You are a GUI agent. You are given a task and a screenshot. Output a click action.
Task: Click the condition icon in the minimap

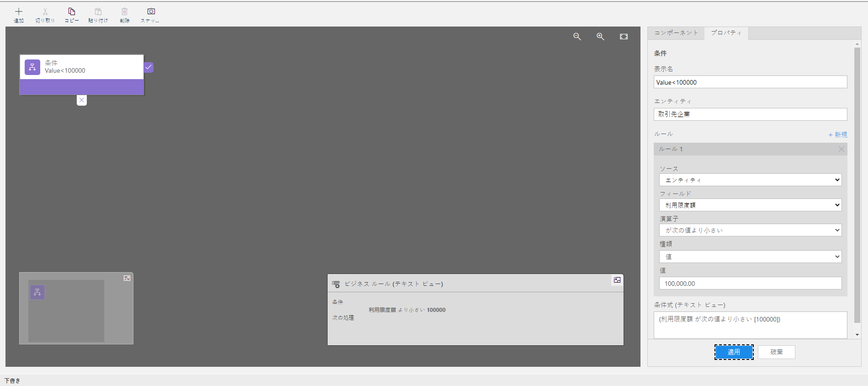tap(37, 292)
